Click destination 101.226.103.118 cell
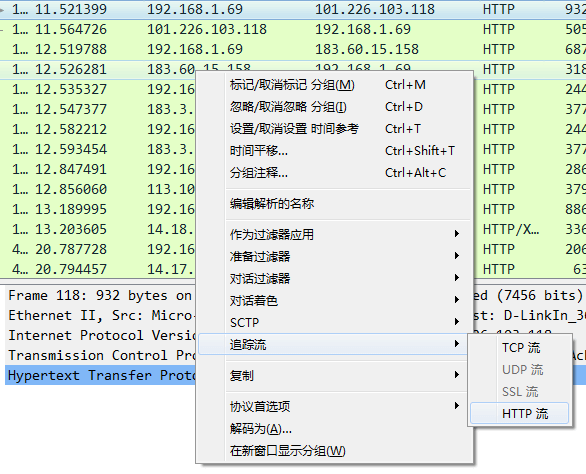This screenshot has width=586, height=474. coord(375,9)
